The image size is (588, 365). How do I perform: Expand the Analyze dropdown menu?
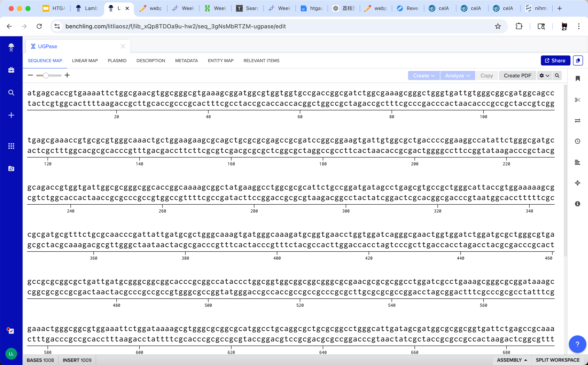(x=457, y=76)
